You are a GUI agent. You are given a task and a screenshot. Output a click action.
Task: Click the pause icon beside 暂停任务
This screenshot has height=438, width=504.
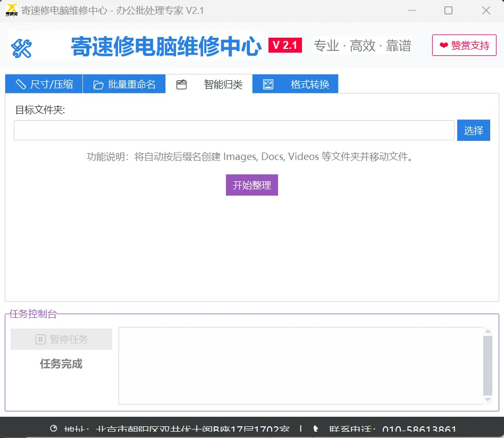pos(40,339)
